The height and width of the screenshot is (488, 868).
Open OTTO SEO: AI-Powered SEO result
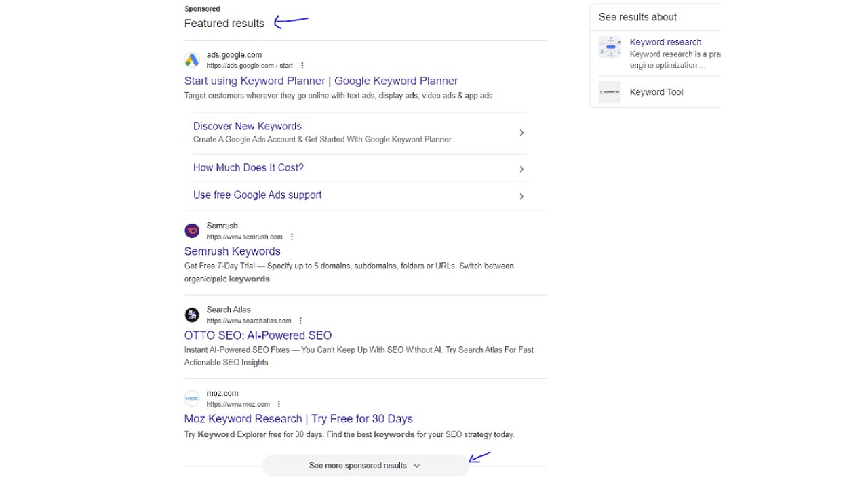point(258,335)
